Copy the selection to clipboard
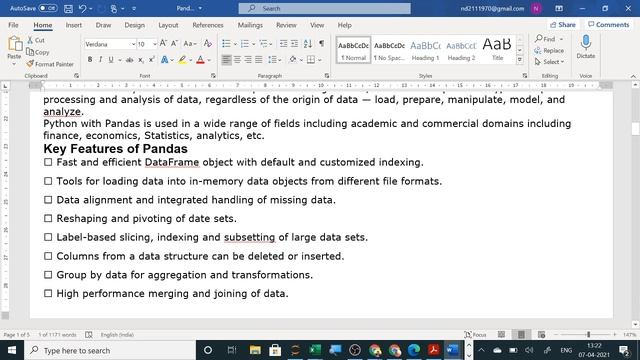 [x=38, y=52]
